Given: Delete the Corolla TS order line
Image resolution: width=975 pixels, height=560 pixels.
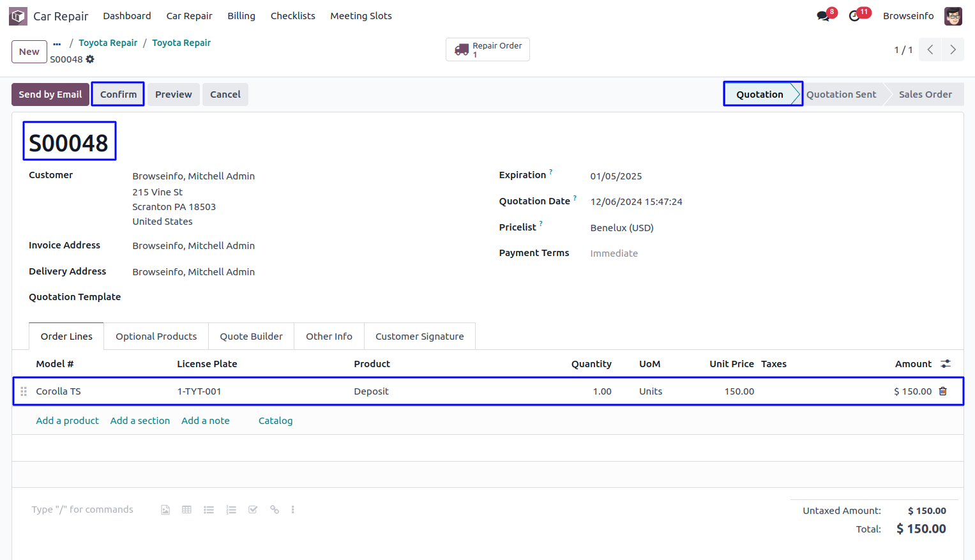Looking at the screenshot, I should 942,391.
